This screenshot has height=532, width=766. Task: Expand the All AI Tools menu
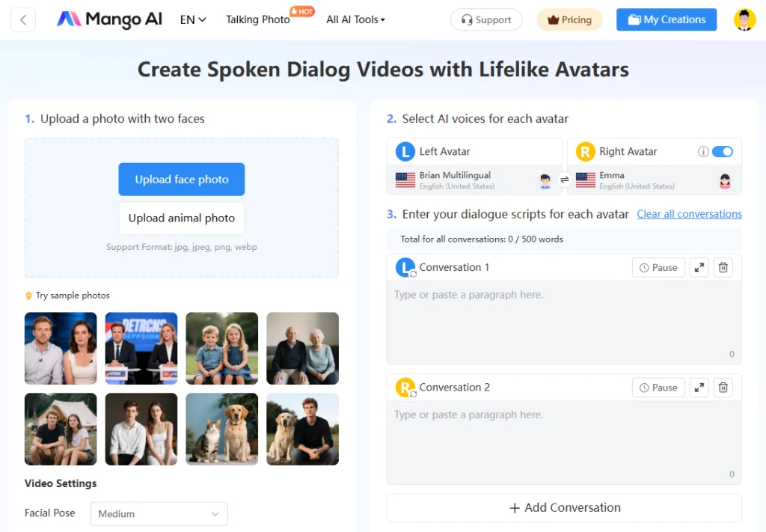point(355,19)
